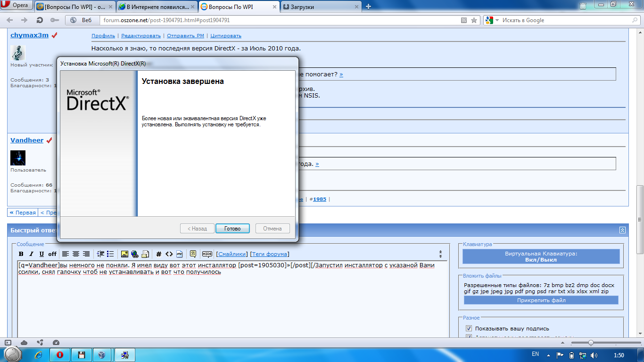The width and height of the screenshot is (644, 362).
Task: Click the chymax3m avatar image
Action: [18, 53]
